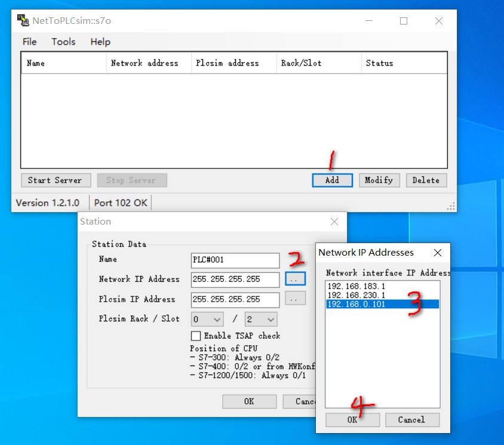Open the File menu
Screen dimensions: 504x445
tap(29, 42)
